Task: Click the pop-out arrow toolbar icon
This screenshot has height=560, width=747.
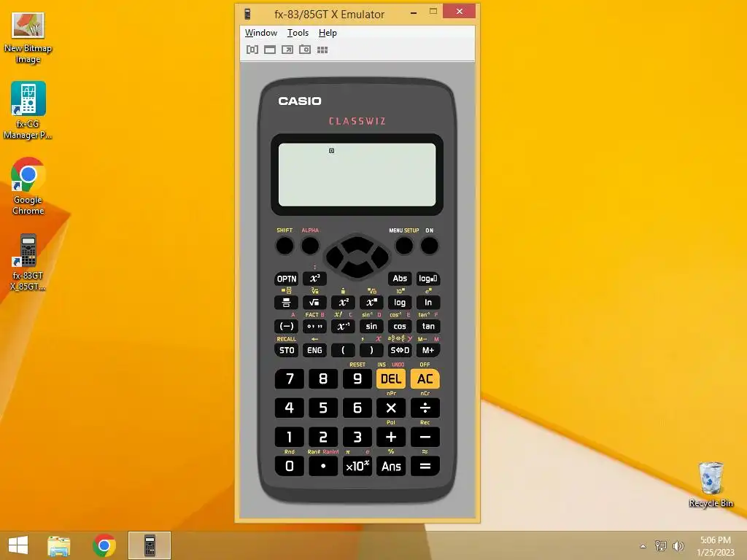Action: click(x=287, y=50)
